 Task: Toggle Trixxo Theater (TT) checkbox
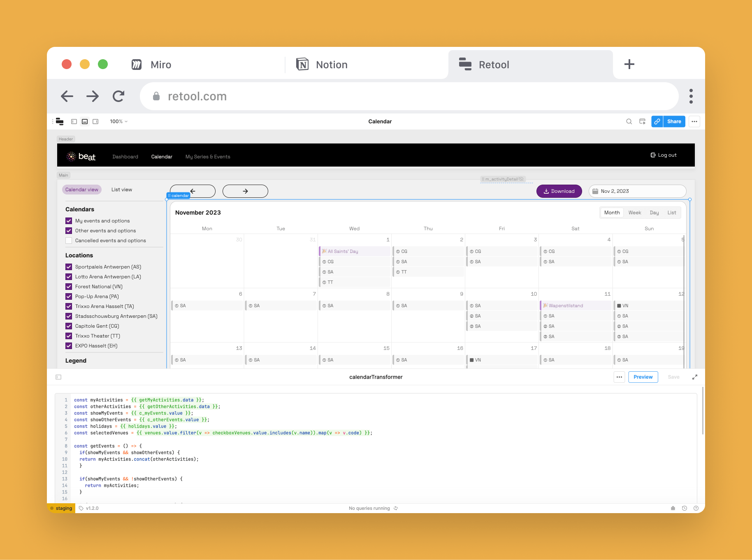pos(69,336)
